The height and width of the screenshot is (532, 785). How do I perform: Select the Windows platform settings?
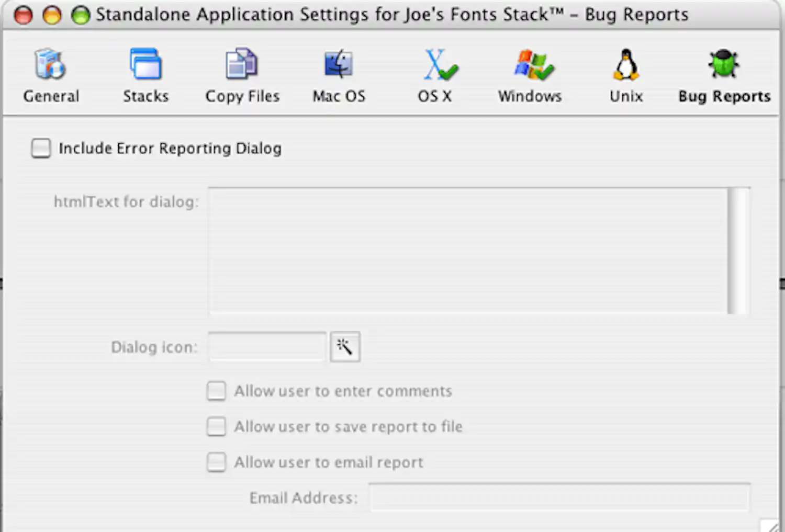(530, 73)
